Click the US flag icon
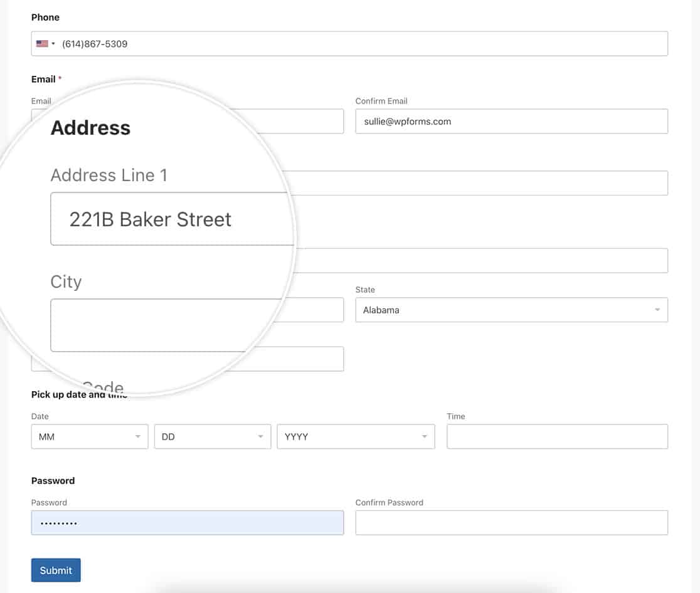The image size is (700, 593). click(42, 43)
